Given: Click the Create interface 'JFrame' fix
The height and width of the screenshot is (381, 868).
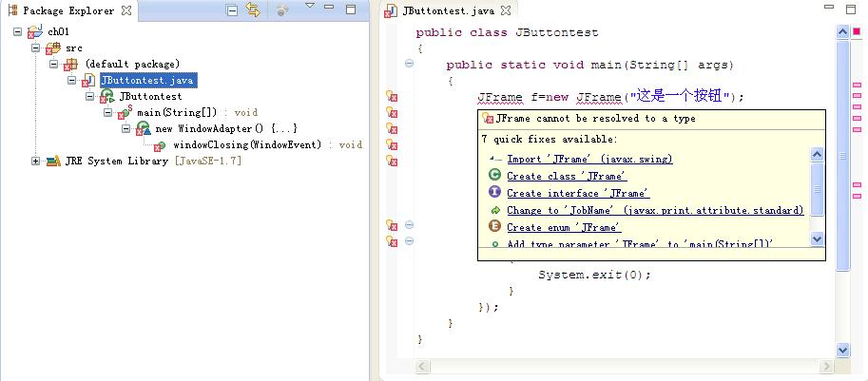Looking at the screenshot, I should click(578, 194).
